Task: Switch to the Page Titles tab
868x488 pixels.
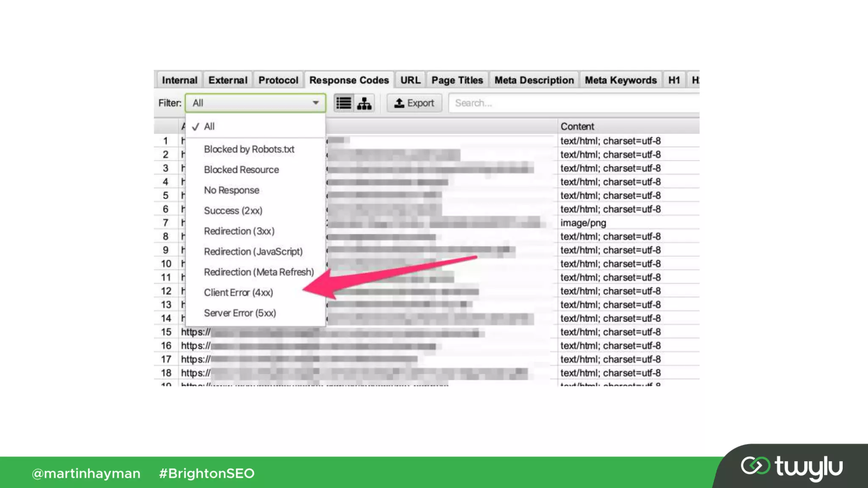Action: [x=457, y=80]
